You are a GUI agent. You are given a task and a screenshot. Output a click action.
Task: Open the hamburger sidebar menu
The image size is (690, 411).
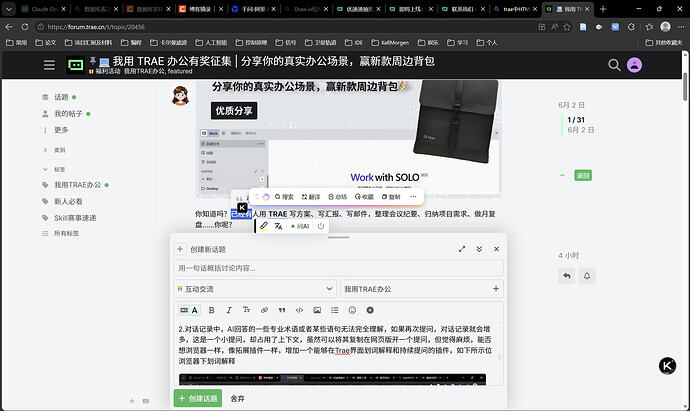pyautogui.click(x=49, y=65)
